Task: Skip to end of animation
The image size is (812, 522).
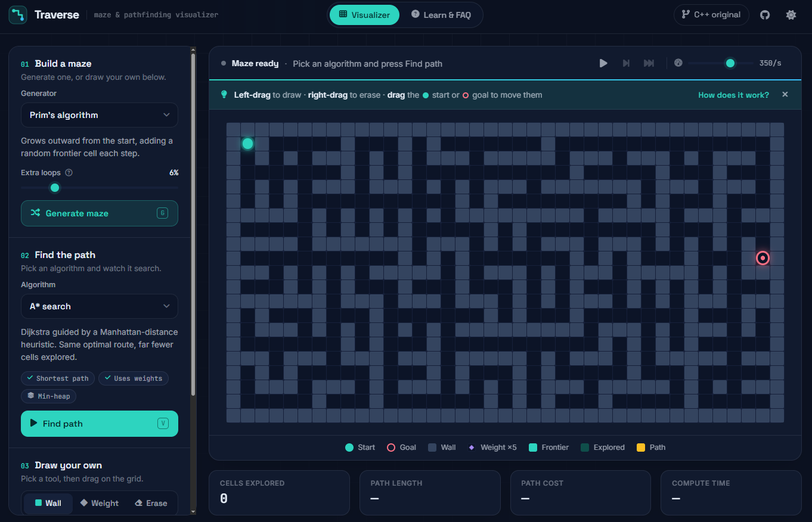Action: 649,63
